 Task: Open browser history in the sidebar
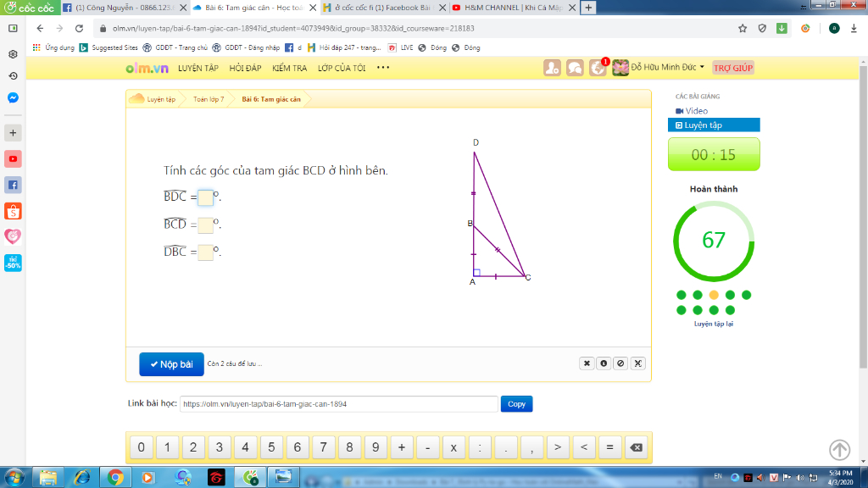click(13, 75)
